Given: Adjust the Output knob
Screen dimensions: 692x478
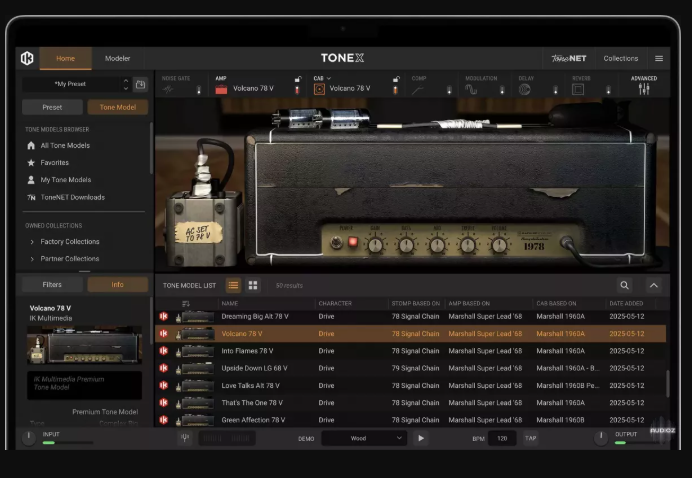Looking at the screenshot, I should (601, 437).
